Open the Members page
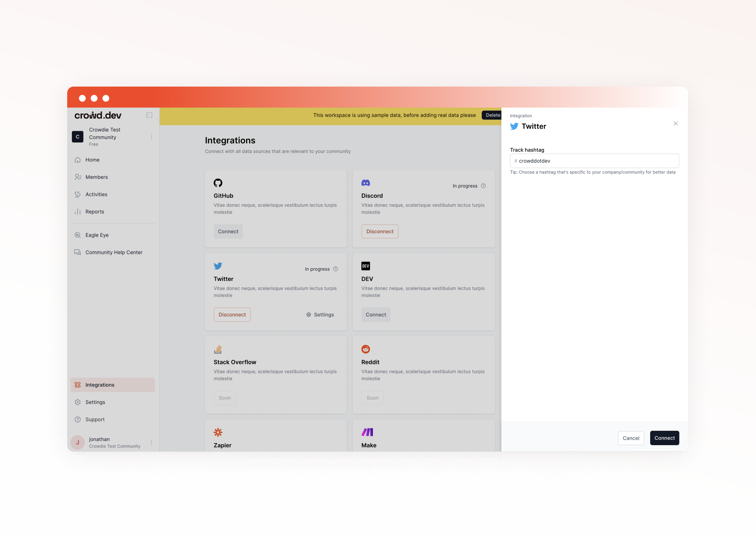 [113, 177]
